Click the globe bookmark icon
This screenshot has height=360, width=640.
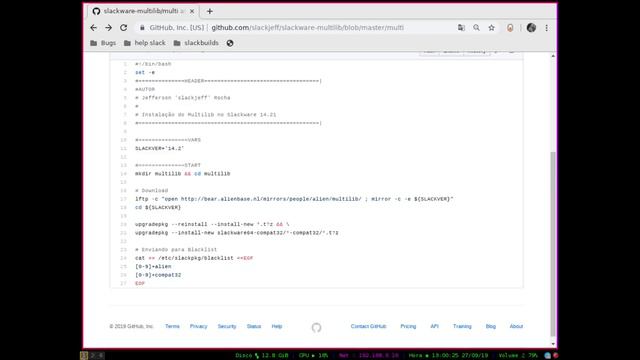click(230, 43)
